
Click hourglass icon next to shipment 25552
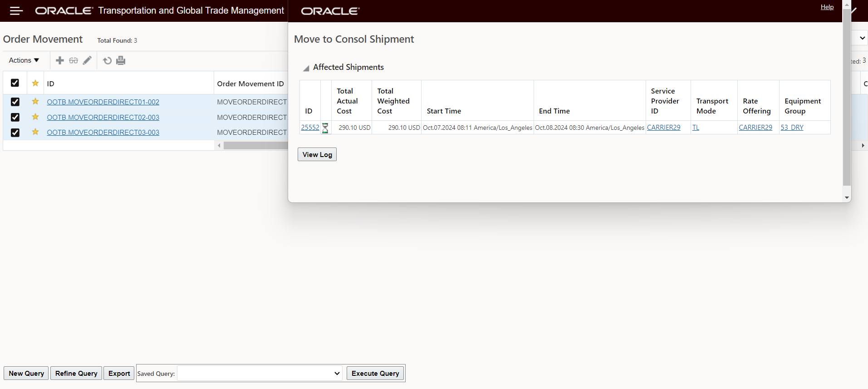pyautogui.click(x=325, y=128)
